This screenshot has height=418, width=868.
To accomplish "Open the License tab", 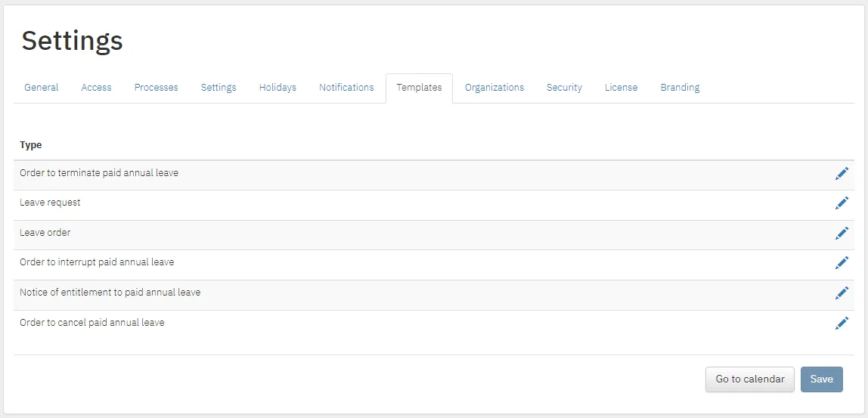I will [621, 88].
